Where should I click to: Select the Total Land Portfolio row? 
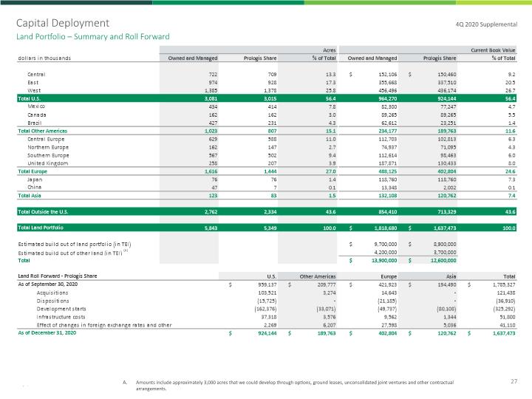(x=267, y=228)
